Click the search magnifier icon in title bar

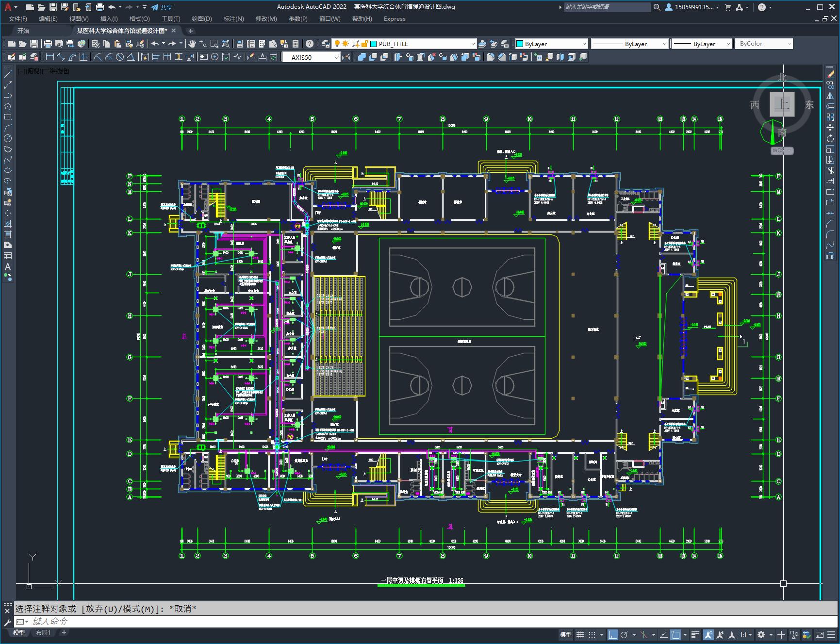(657, 7)
